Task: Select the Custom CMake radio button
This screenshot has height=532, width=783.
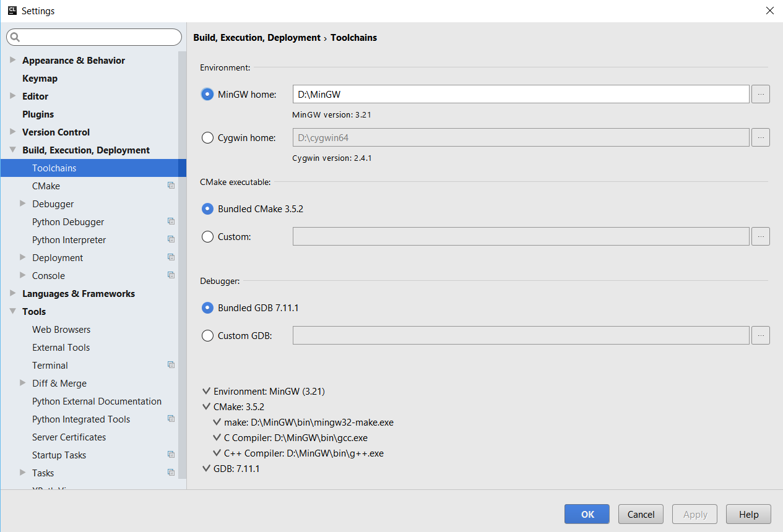Action: coord(208,237)
